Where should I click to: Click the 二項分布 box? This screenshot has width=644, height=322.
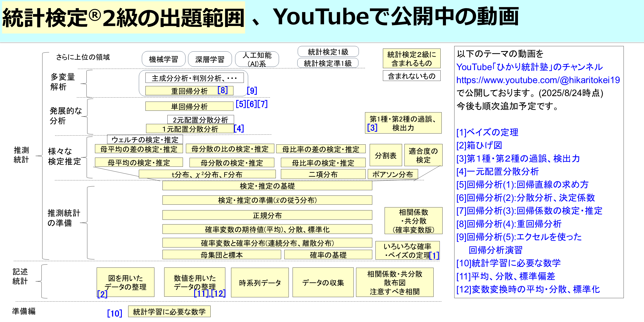(323, 174)
